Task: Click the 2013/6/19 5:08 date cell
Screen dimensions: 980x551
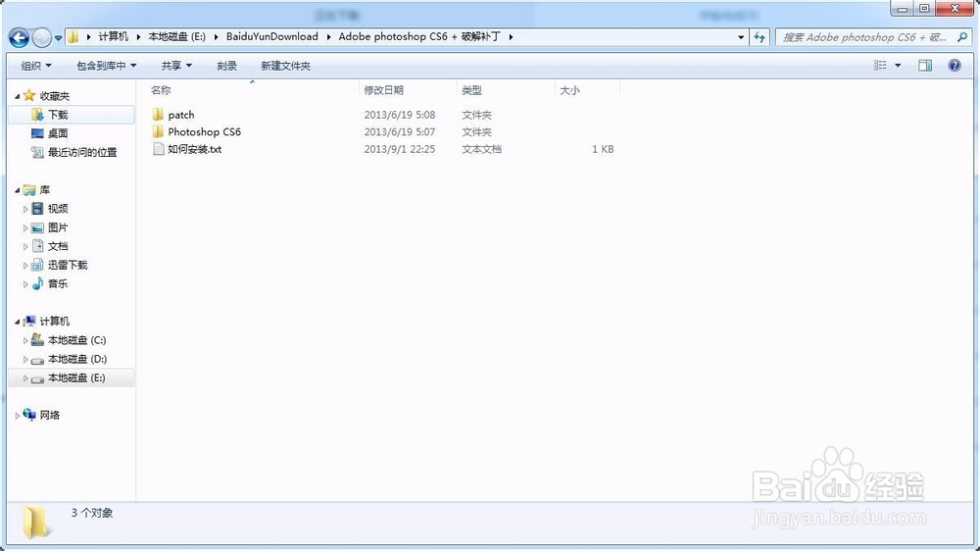Action: pos(400,115)
